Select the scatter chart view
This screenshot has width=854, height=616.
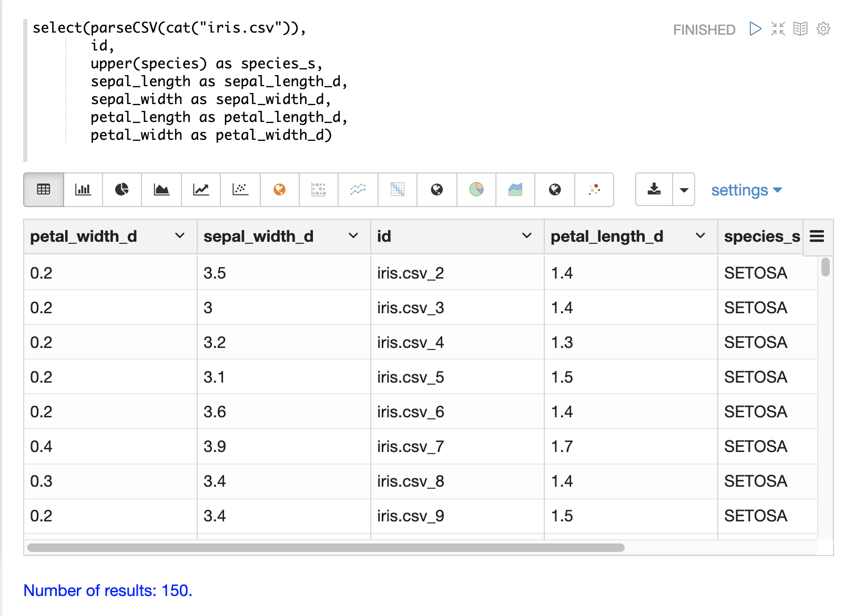pos(240,190)
